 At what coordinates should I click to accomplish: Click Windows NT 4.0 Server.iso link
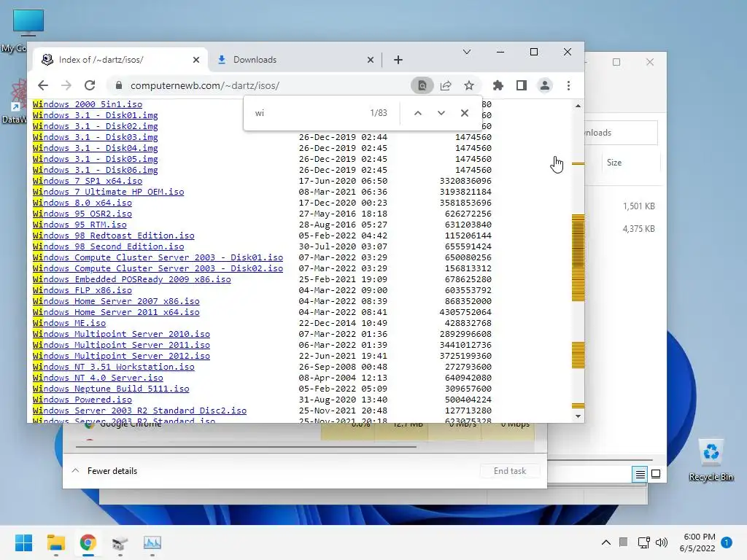tap(98, 378)
